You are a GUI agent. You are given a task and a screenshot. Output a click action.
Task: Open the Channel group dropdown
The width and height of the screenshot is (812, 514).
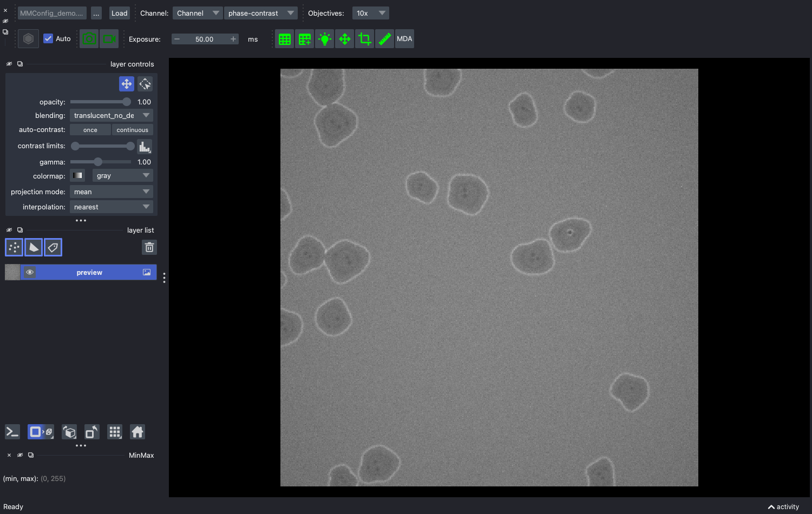[x=198, y=13]
